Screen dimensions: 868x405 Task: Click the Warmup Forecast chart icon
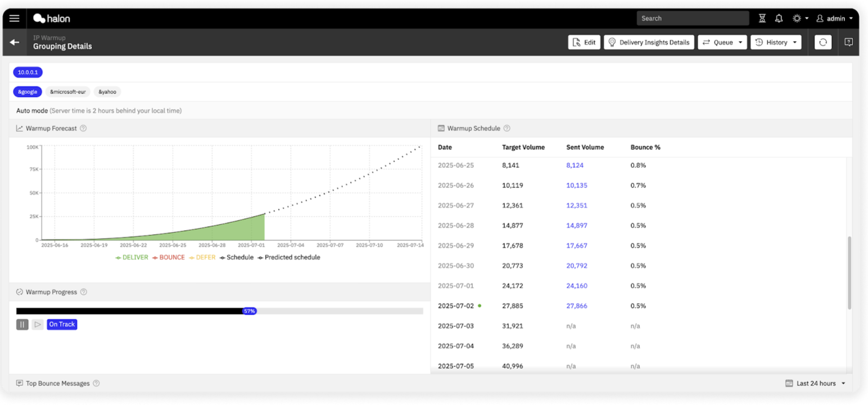tap(20, 128)
